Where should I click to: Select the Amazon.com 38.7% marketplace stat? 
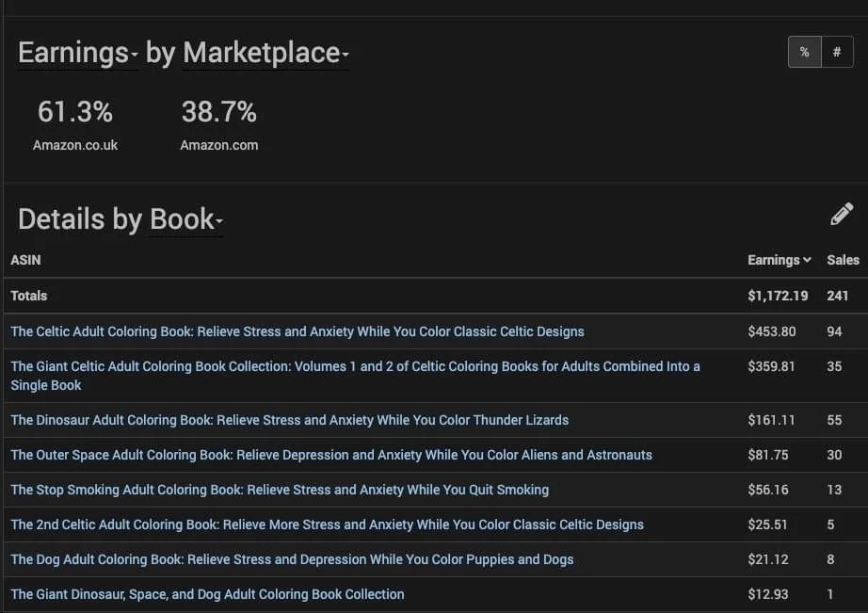(x=218, y=124)
